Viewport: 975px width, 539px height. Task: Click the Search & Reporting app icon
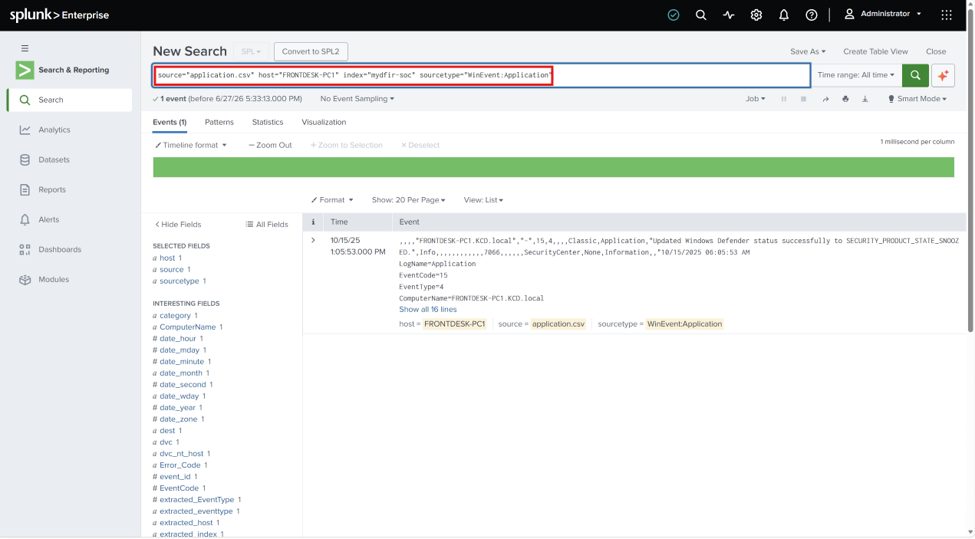25,70
